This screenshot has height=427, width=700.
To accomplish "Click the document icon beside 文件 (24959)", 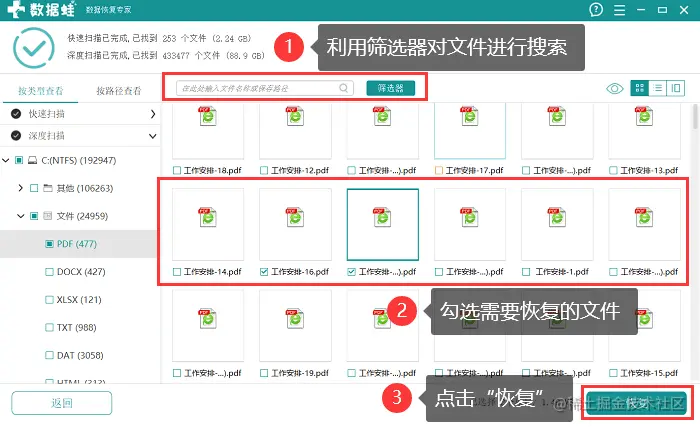I will (x=47, y=216).
